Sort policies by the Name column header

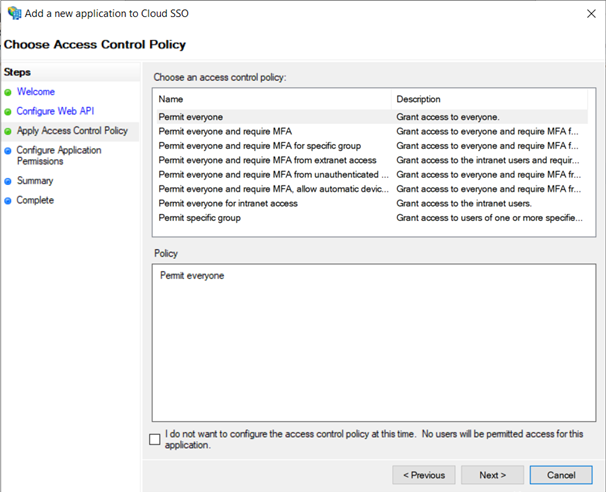click(x=271, y=99)
